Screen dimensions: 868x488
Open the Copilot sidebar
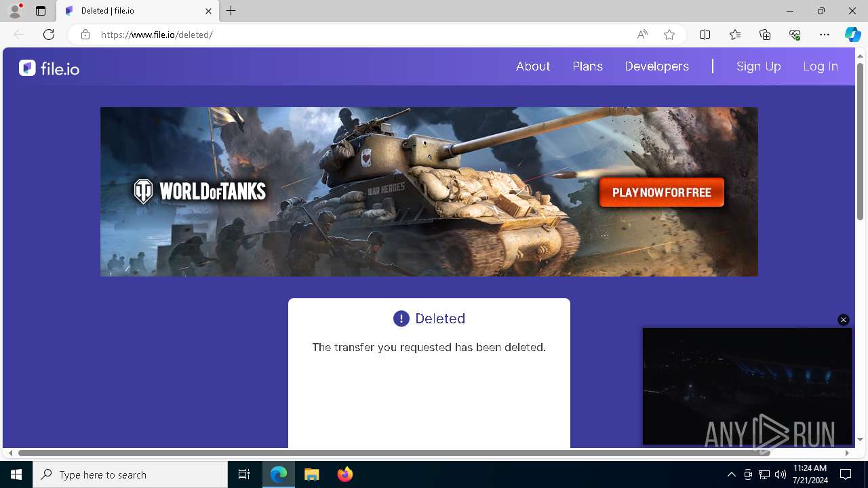pyautogui.click(x=852, y=35)
